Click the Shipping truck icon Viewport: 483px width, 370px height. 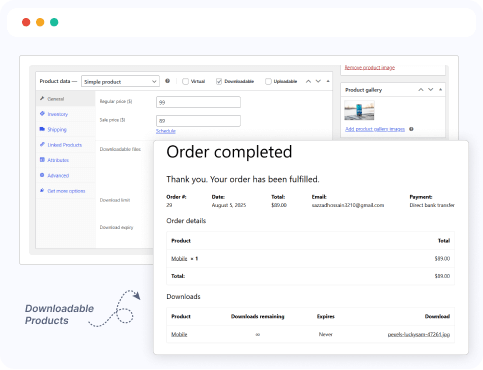[42, 129]
